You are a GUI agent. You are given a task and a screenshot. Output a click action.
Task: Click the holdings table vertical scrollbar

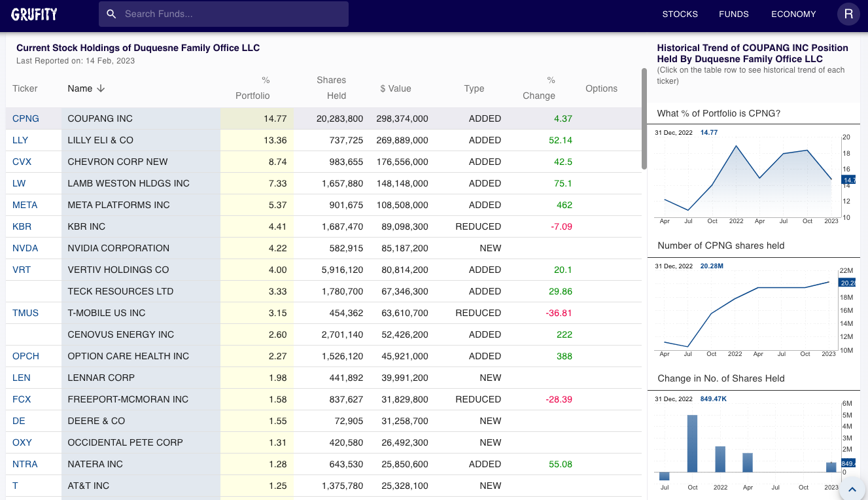644,118
